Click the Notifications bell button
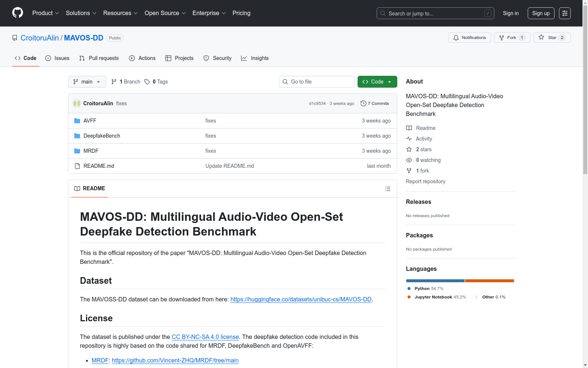 (x=469, y=38)
